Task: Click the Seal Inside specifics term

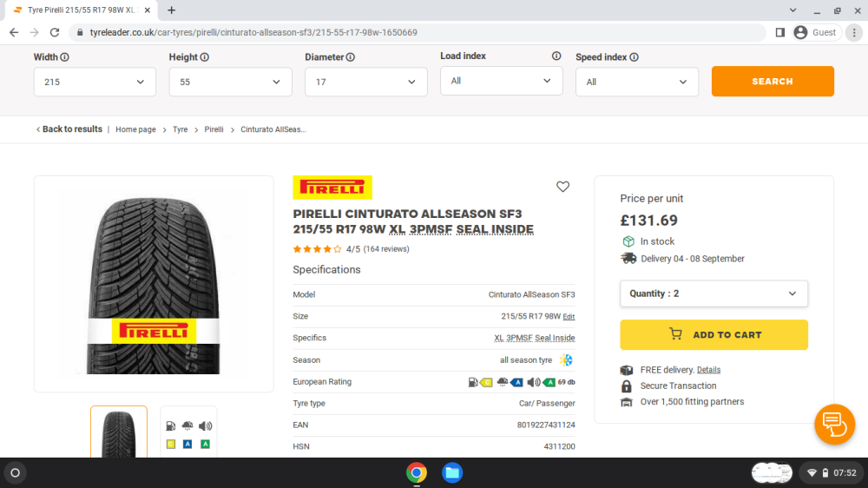Action: point(555,338)
